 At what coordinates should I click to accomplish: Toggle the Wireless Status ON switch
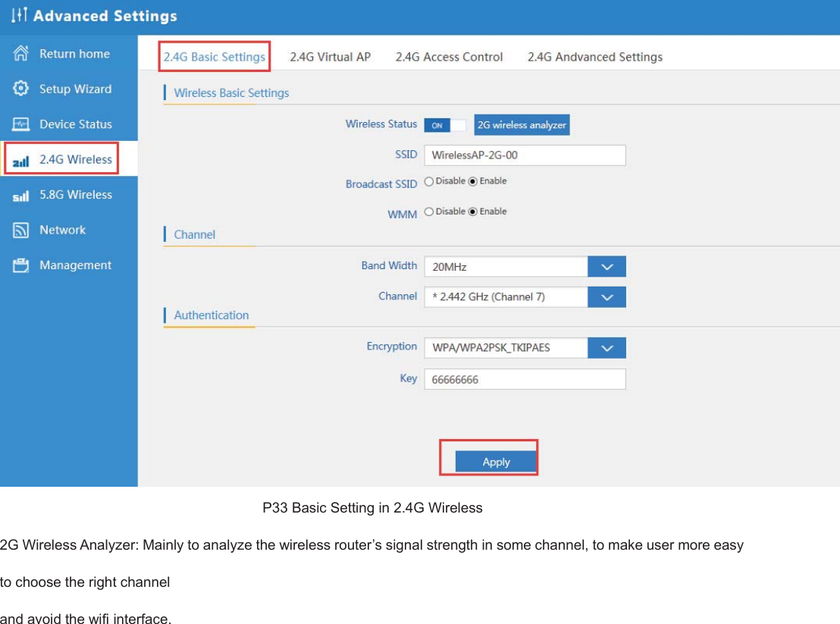pyautogui.click(x=445, y=125)
